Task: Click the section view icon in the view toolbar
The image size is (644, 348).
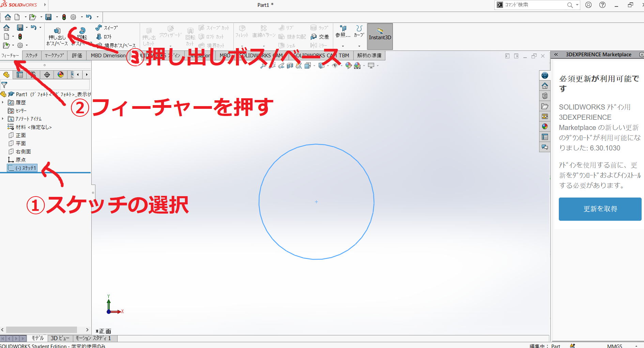Action: click(x=290, y=66)
